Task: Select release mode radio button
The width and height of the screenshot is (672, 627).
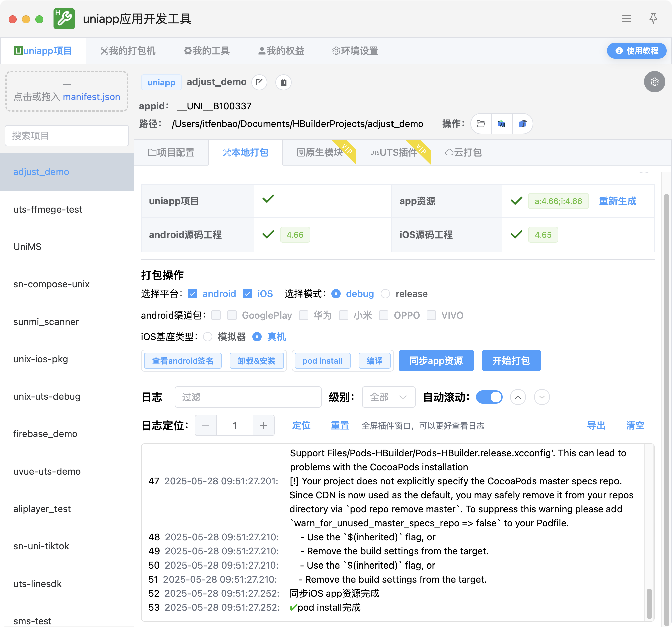Action: click(x=385, y=294)
